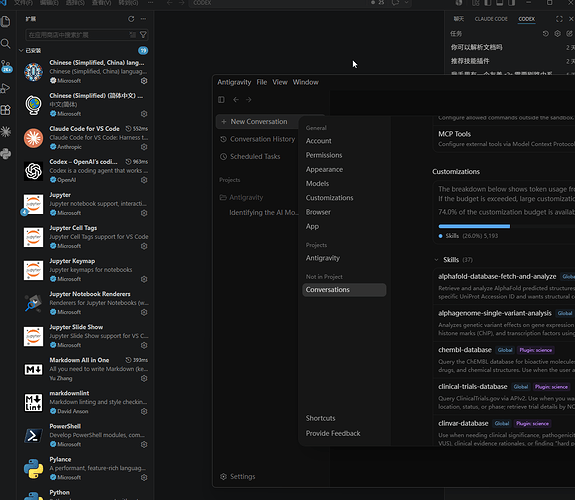Switch to the CLAUDE CODE tab
The image size is (575, 500).
coord(491,19)
